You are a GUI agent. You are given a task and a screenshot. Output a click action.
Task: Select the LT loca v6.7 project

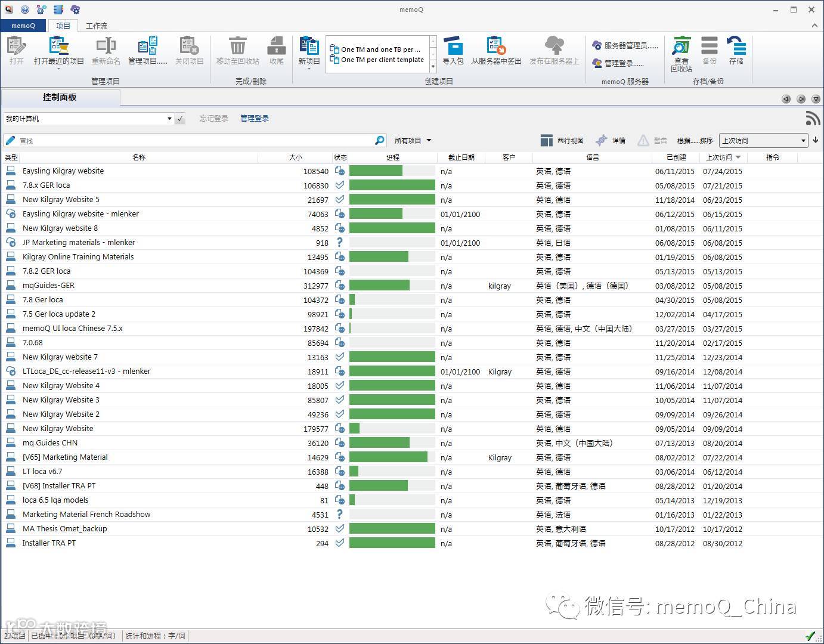pos(42,472)
